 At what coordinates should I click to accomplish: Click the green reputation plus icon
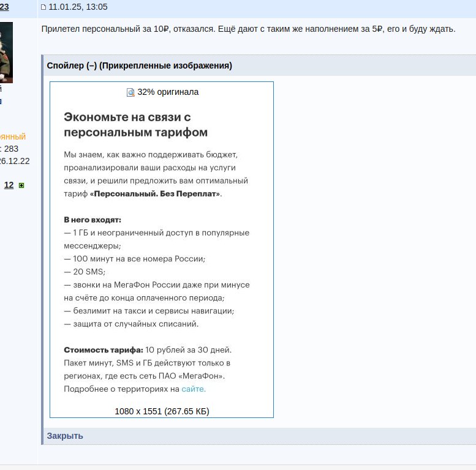pyautogui.click(x=21, y=185)
